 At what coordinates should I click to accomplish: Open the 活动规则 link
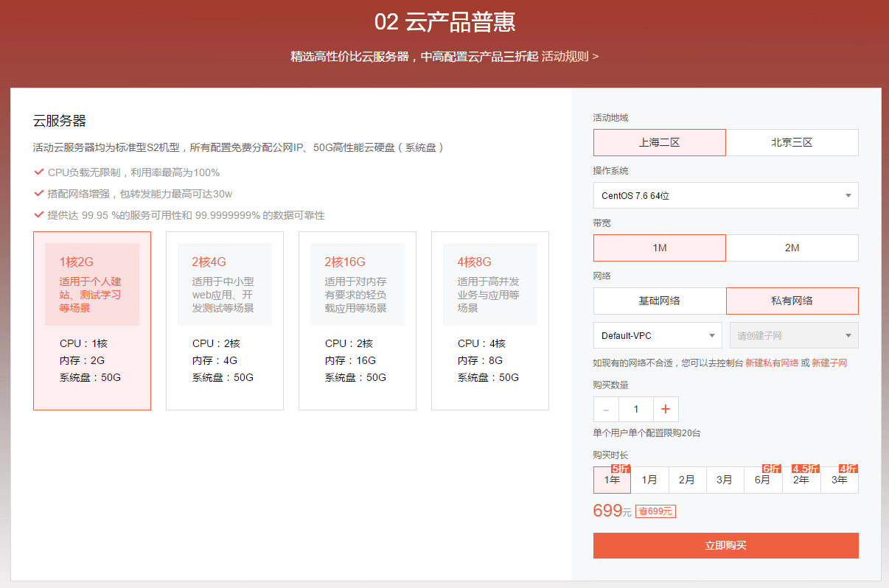point(569,56)
